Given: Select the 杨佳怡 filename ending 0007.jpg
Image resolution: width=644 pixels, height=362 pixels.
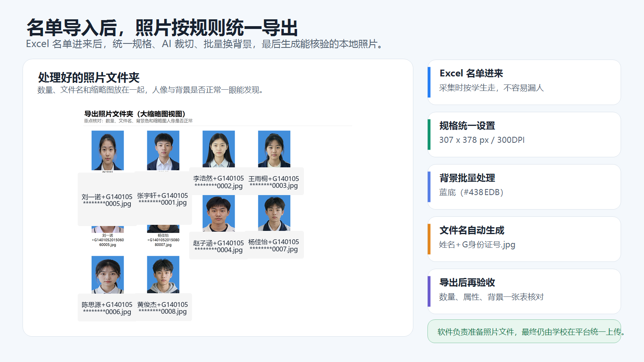Looking at the screenshot, I should pos(274,245).
